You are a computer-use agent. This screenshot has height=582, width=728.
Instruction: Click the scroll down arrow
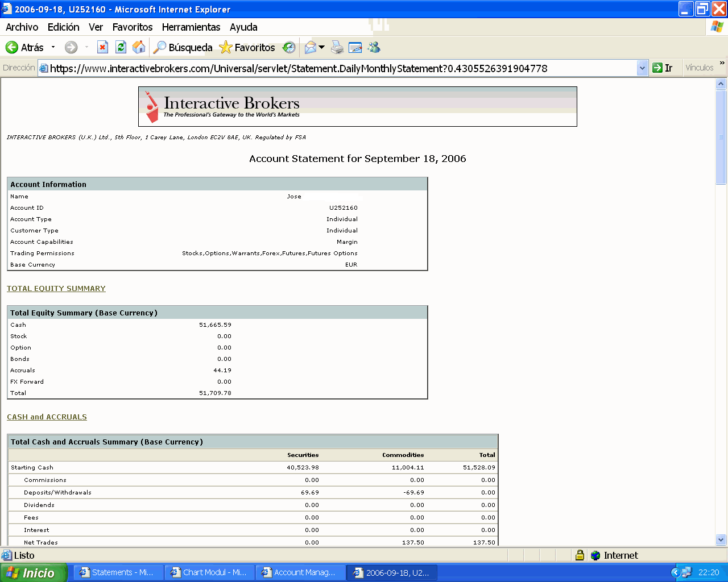click(721, 540)
